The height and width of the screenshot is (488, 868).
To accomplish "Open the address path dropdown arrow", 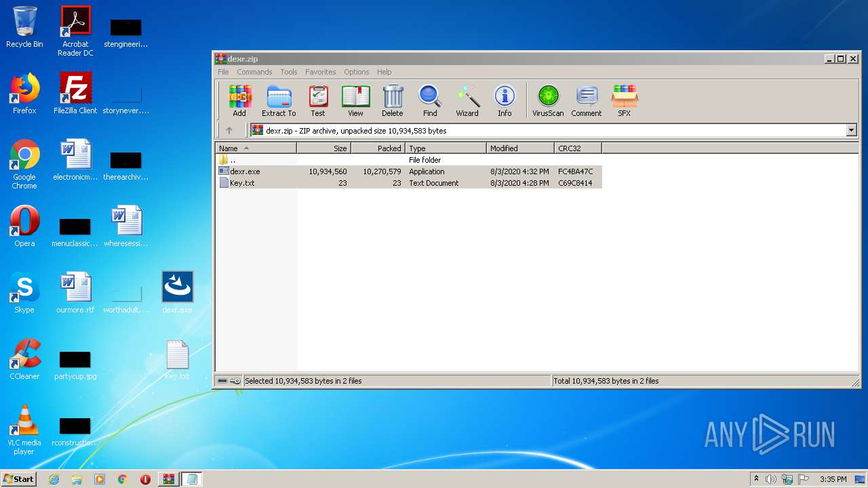I will [x=852, y=131].
